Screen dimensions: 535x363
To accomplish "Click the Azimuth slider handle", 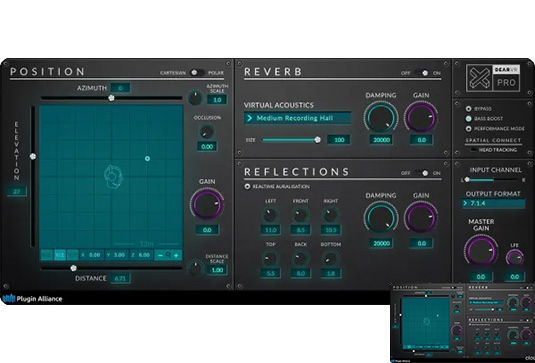I will pos(111,98).
